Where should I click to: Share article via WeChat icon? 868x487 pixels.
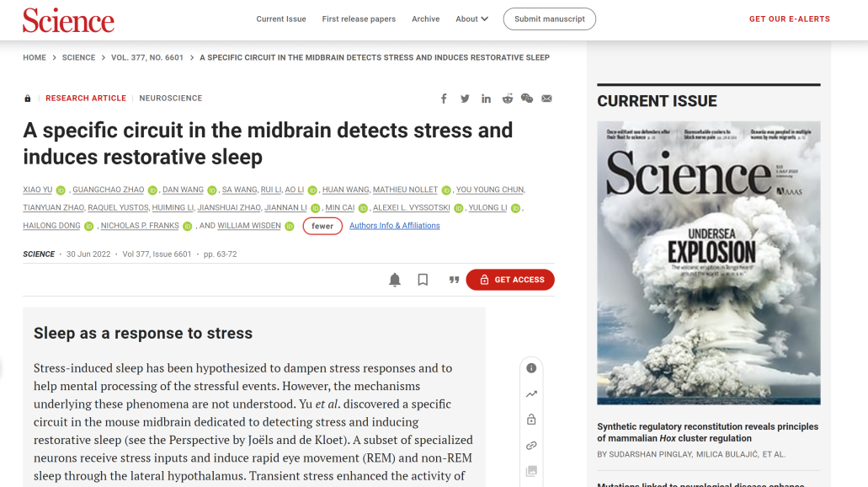[527, 99]
